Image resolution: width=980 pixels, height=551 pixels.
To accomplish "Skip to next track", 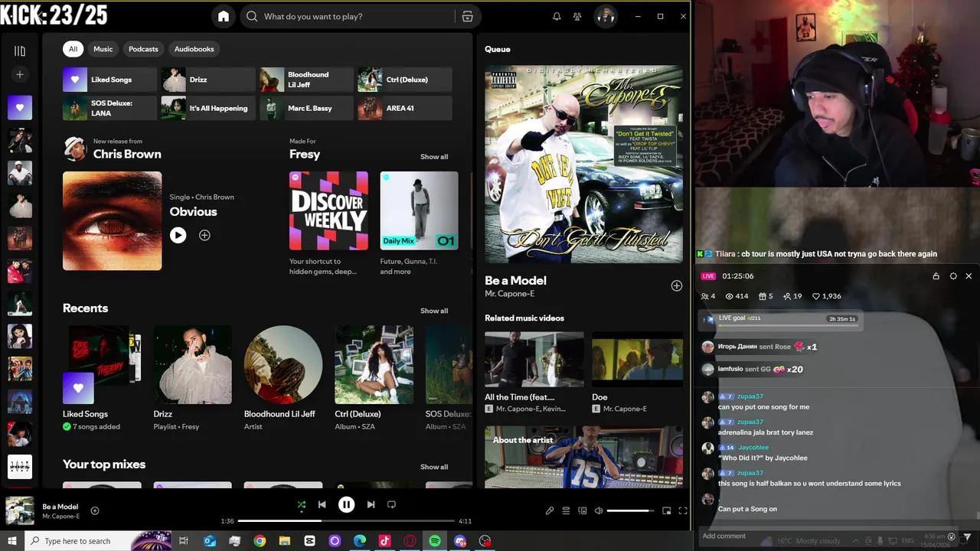I will 371,504.
